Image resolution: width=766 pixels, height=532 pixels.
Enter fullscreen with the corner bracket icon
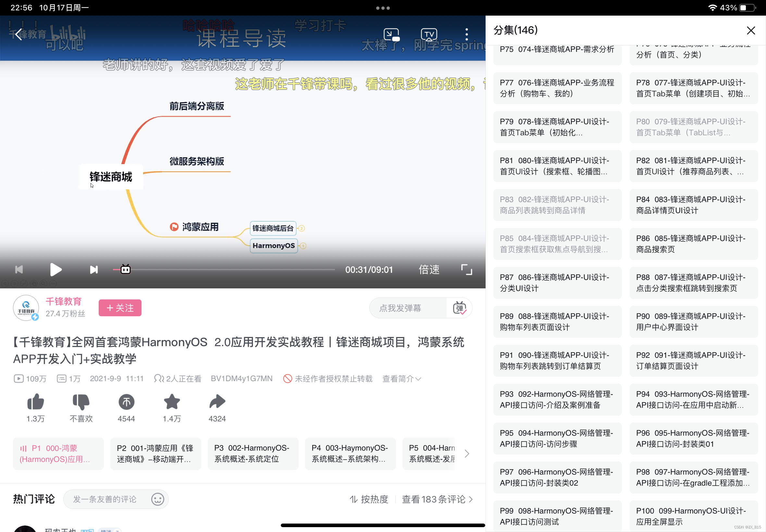click(466, 269)
